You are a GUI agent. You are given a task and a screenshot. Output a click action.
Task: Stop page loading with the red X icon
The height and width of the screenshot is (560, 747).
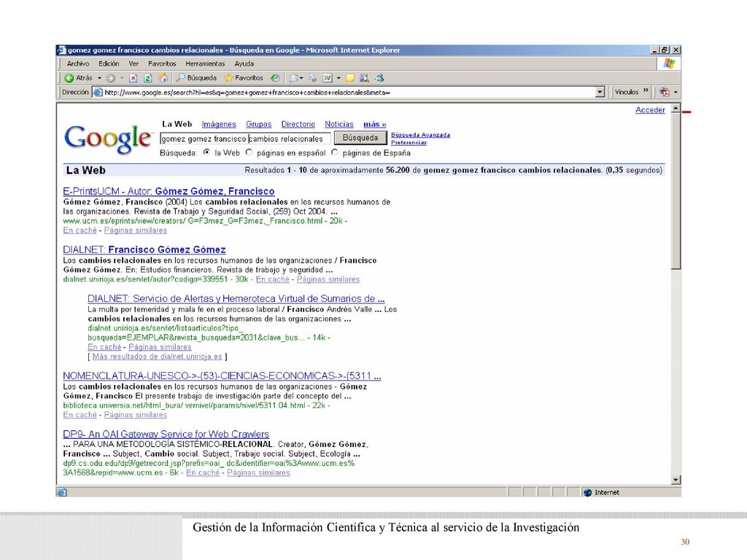coord(133,78)
